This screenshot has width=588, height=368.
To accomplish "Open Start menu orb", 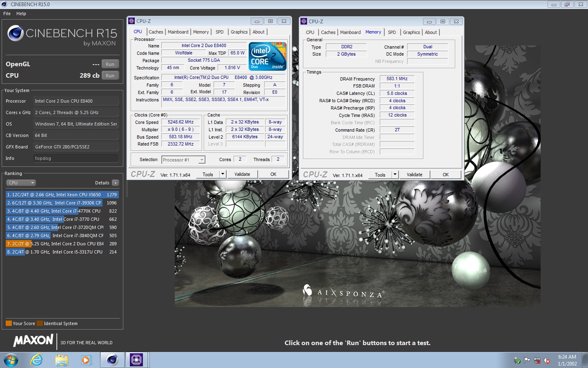I will click(x=11, y=360).
